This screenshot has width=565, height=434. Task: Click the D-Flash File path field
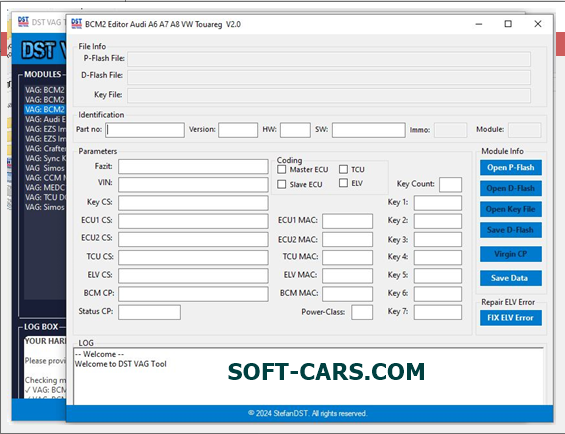click(329, 77)
